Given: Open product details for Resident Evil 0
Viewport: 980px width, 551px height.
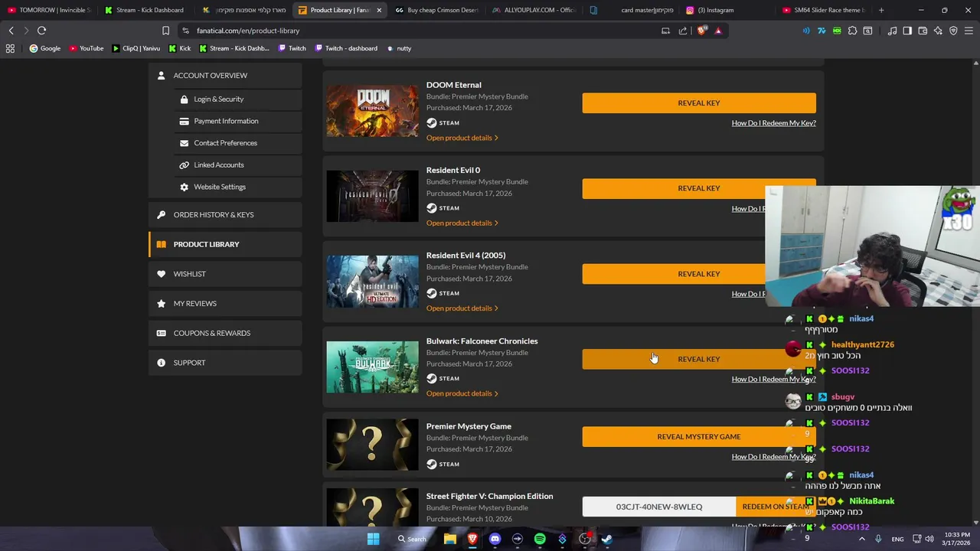Looking at the screenshot, I should [x=462, y=223].
